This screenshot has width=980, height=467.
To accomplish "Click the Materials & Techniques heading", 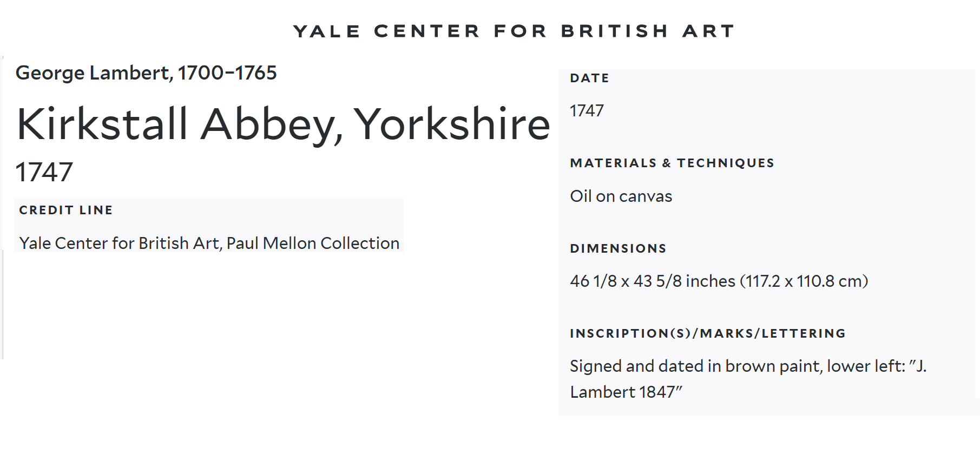I will [672, 163].
